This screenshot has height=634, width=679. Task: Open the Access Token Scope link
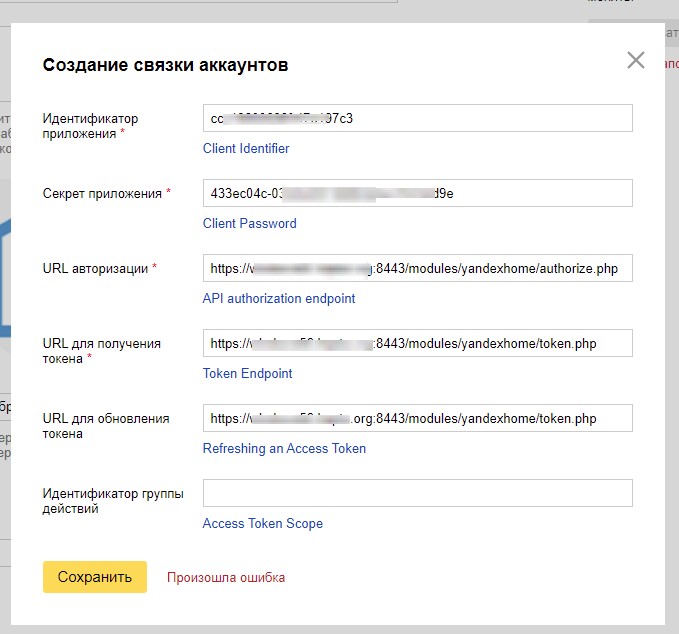[262, 523]
